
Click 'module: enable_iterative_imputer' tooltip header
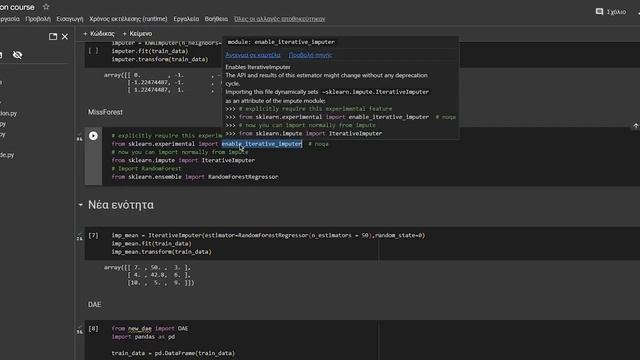point(281,42)
